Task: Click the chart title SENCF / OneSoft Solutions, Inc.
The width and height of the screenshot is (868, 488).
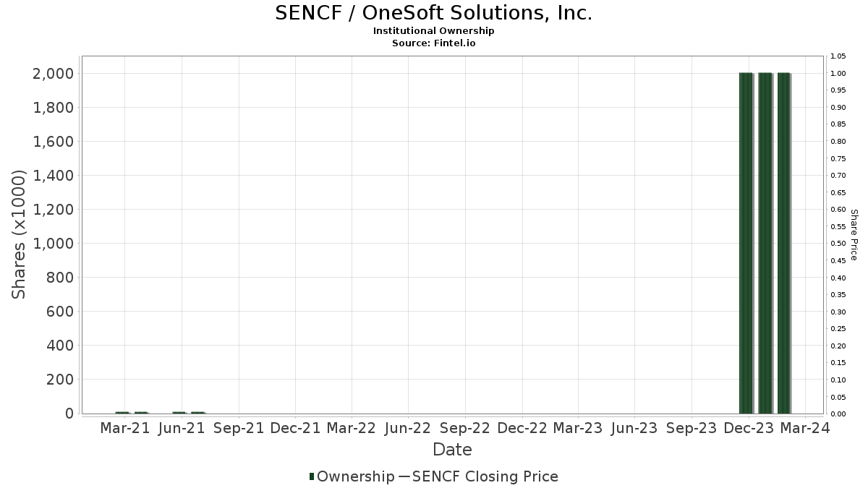Action: [434, 13]
